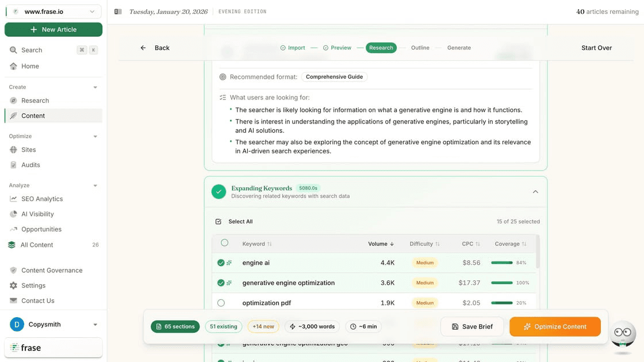Image resolution: width=644 pixels, height=362 pixels.
Task: Collapse the Expanding Keywords panel
Action: click(535, 191)
